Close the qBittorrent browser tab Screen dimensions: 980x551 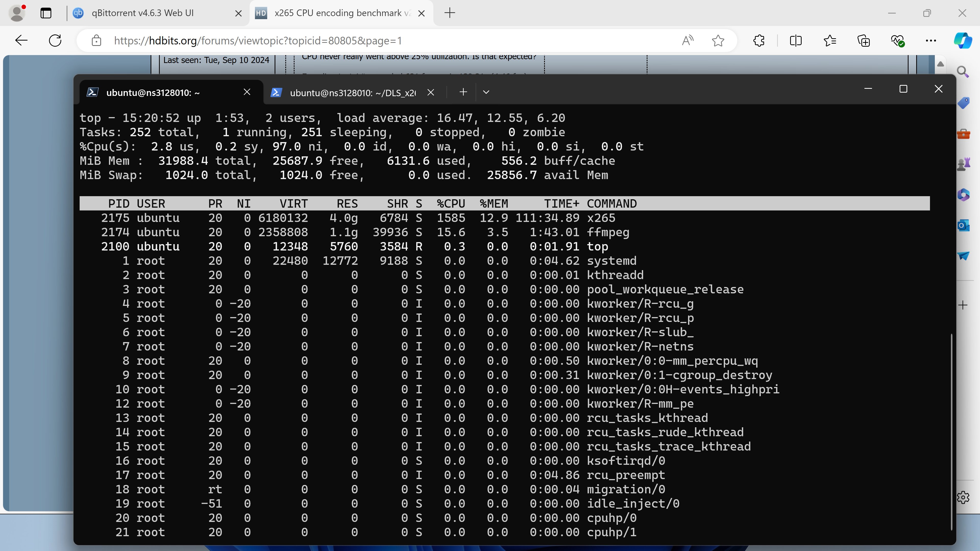(239, 13)
